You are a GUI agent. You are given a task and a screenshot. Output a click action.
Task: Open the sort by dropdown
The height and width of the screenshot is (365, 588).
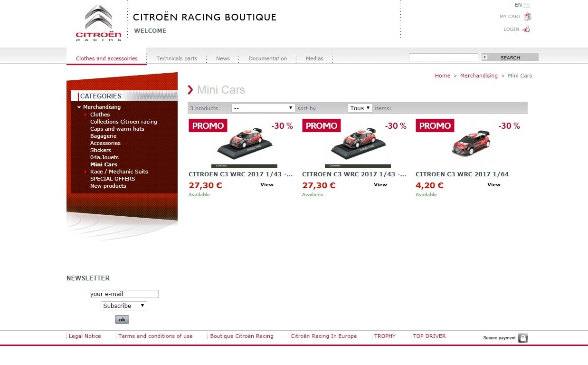coord(263,108)
